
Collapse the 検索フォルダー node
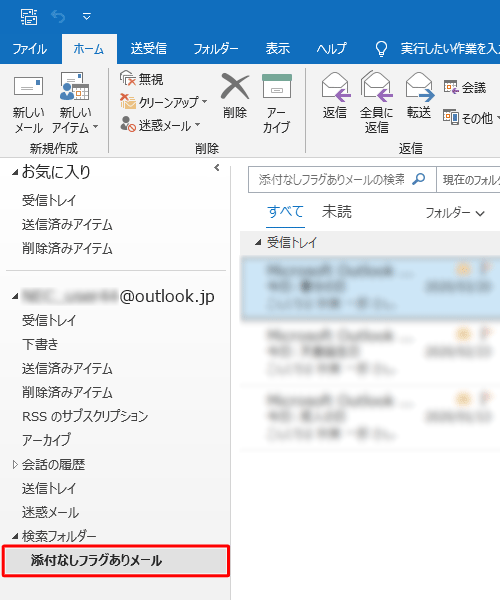click(x=15, y=536)
